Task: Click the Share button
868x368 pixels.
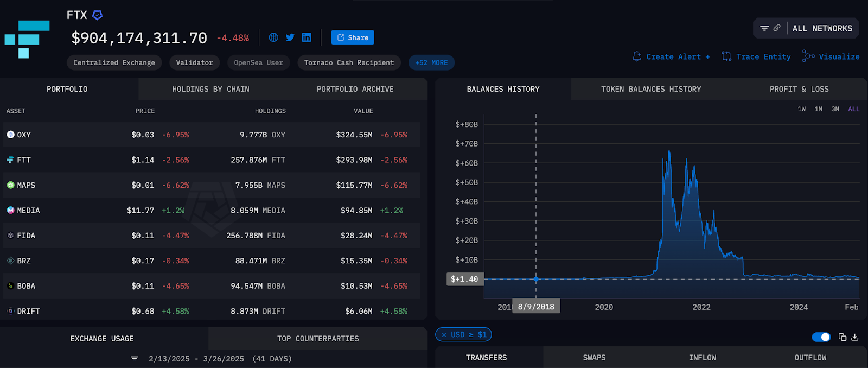Action: (x=353, y=37)
